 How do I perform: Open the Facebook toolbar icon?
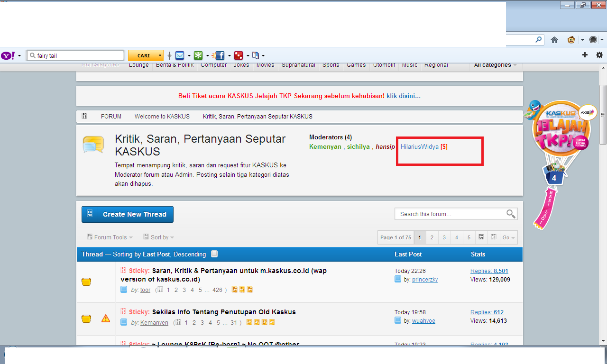coord(219,55)
